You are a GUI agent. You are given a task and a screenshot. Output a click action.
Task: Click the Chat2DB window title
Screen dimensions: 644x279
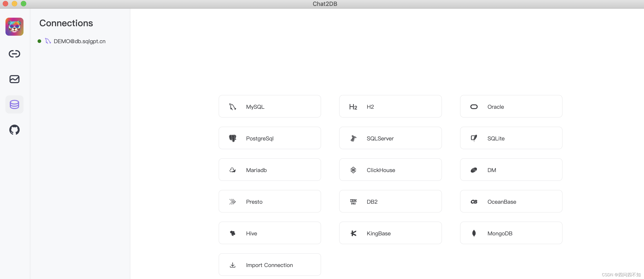tap(325, 4)
